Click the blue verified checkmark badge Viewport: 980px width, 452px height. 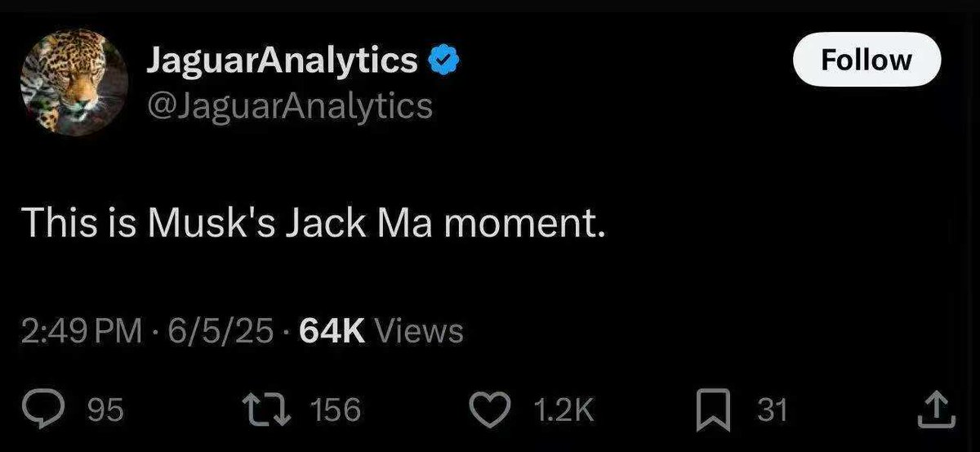(x=443, y=60)
